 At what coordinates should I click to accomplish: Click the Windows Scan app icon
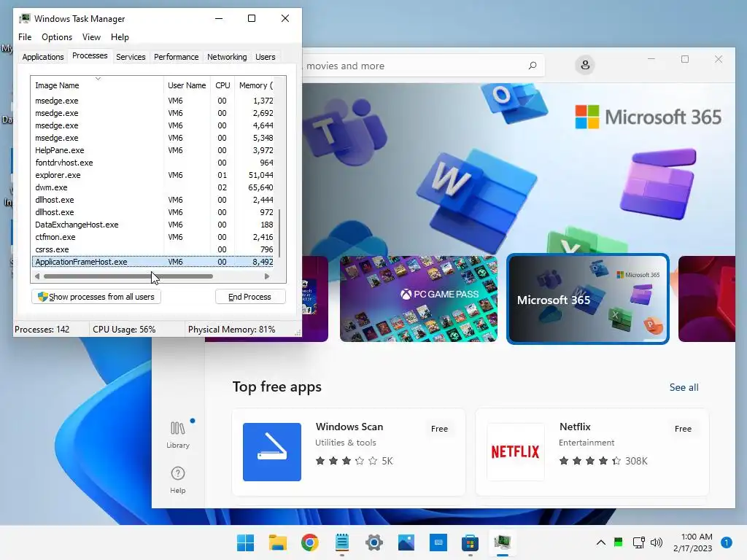[272, 452]
